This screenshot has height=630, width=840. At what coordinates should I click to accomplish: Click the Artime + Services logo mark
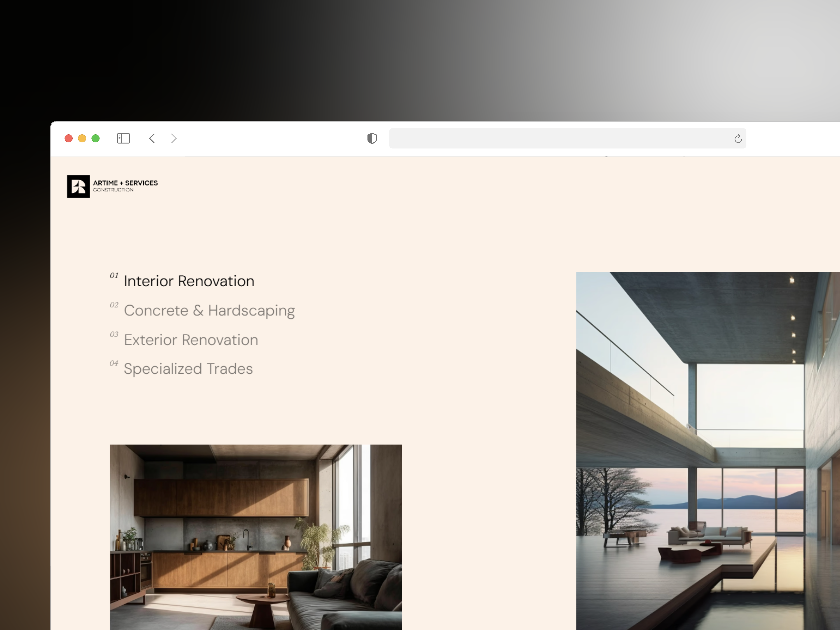(78, 186)
